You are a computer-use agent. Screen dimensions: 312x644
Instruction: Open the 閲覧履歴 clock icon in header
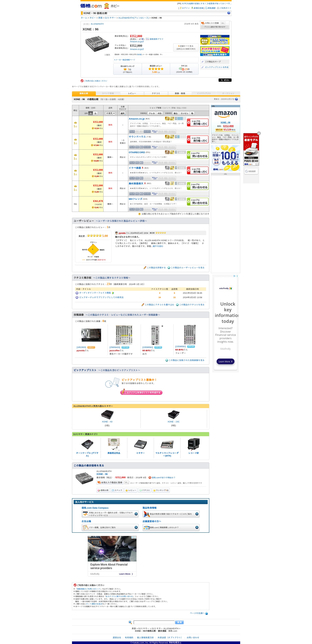coord(206,8)
